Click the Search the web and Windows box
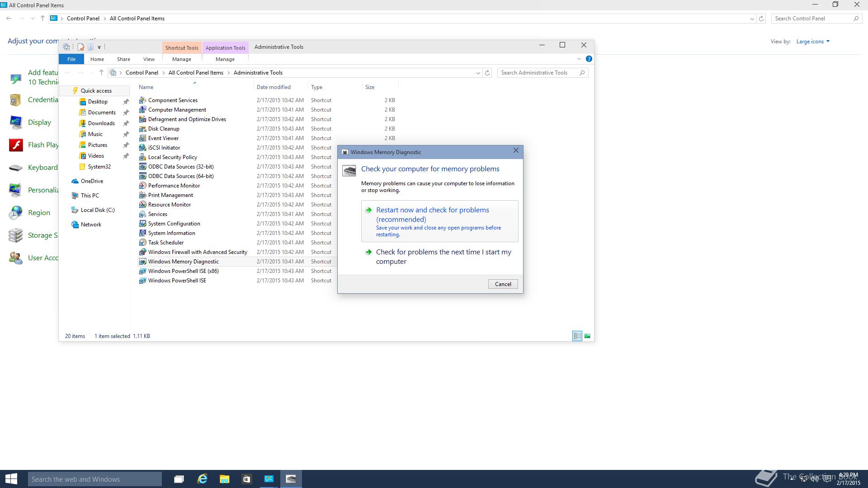The width and height of the screenshot is (868, 488). pos(94,479)
